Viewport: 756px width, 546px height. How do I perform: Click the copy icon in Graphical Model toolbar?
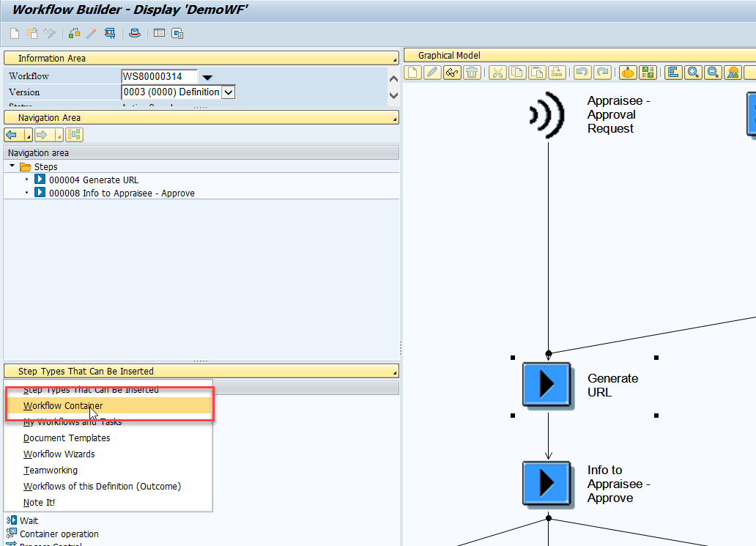click(517, 73)
